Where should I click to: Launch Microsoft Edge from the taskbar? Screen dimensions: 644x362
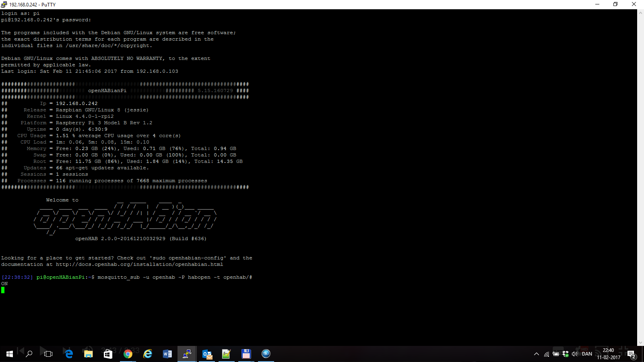click(x=69, y=354)
